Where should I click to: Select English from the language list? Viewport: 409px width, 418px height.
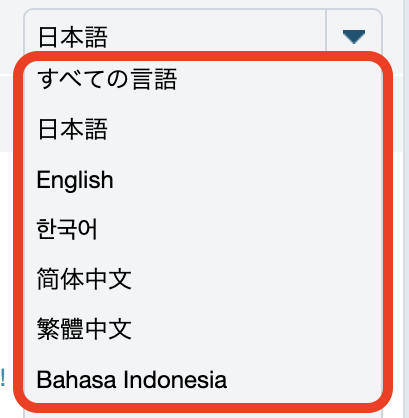203,180
